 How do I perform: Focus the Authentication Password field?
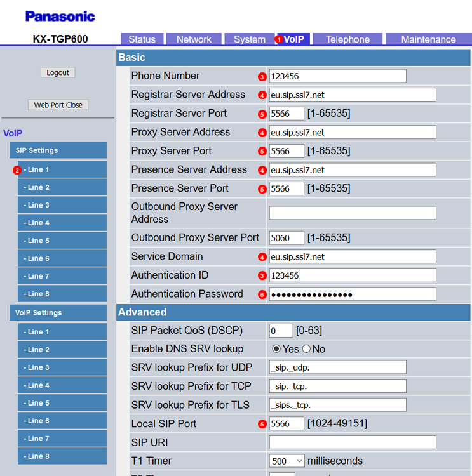click(x=353, y=294)
